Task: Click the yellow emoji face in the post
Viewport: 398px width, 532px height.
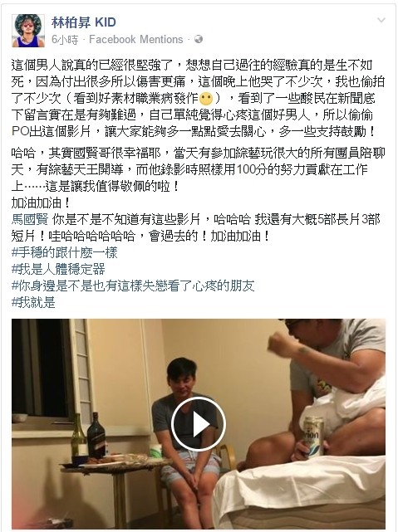Action: [x=206, y=99]
